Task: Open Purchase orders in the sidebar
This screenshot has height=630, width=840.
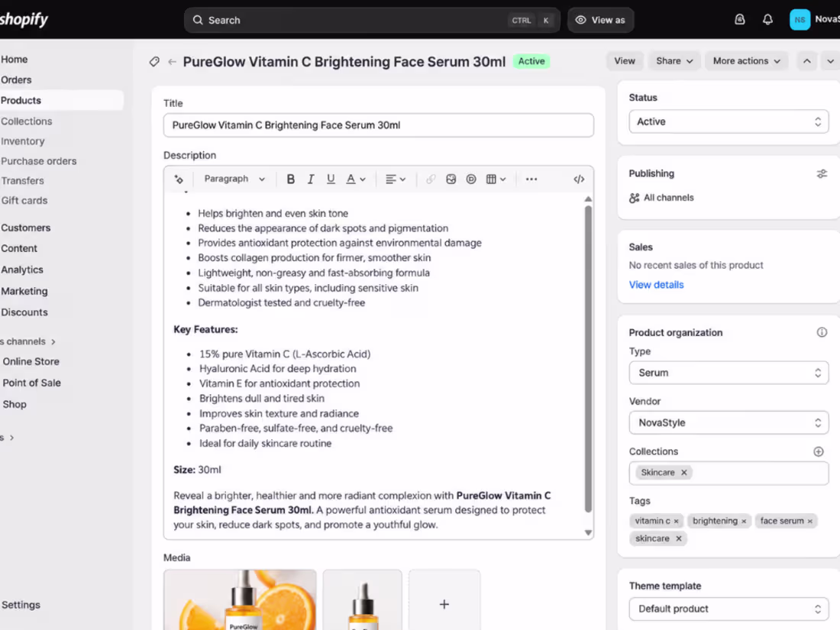Action: tap(39, 160)
